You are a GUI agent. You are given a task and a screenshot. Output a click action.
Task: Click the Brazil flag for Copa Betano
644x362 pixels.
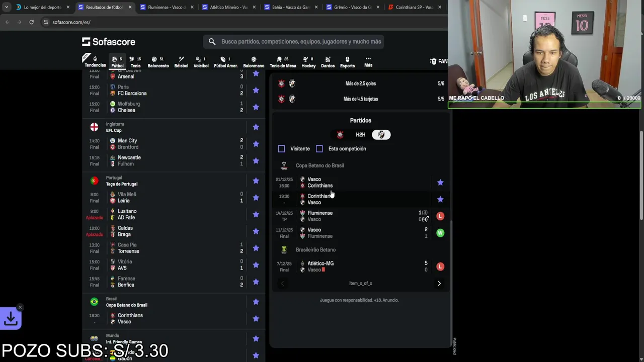pyautogui.click(x=94, y=302)
